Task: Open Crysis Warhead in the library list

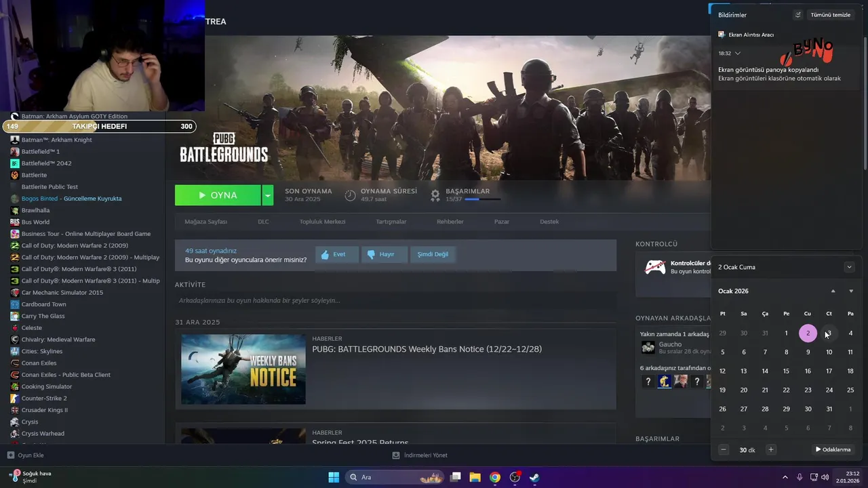Action: coord(43,434)
